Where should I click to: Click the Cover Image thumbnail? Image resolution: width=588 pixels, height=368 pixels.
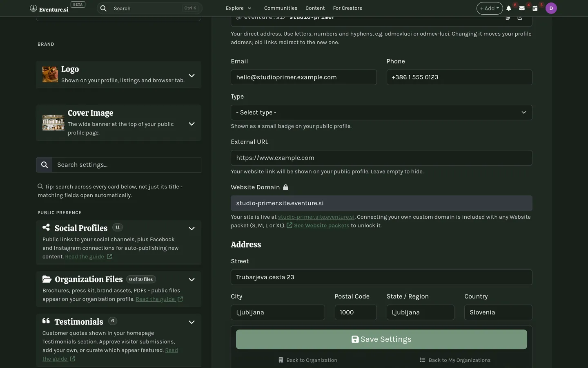click(x=53, y=123)
